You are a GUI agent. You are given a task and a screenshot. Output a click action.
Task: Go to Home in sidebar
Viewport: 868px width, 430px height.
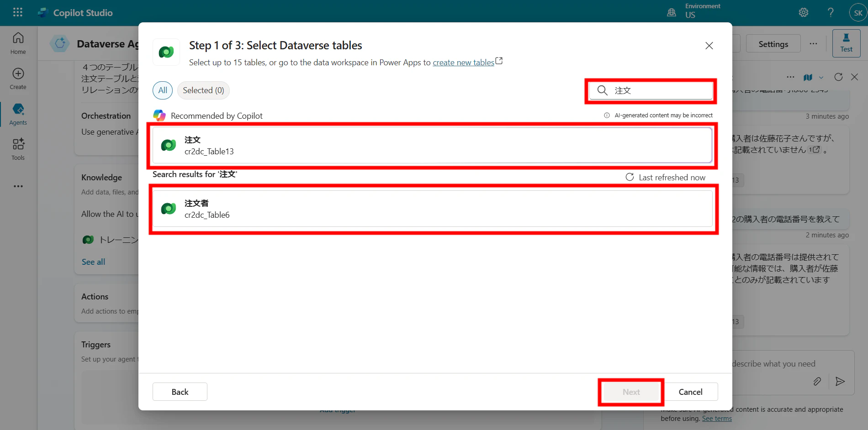tap(18, 43)
